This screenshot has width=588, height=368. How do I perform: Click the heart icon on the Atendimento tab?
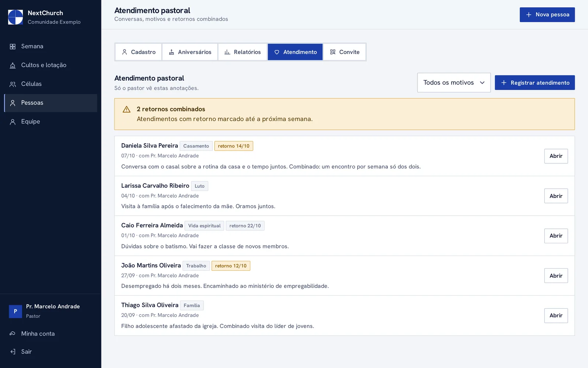pyautogui.click(x=277, y=52)
